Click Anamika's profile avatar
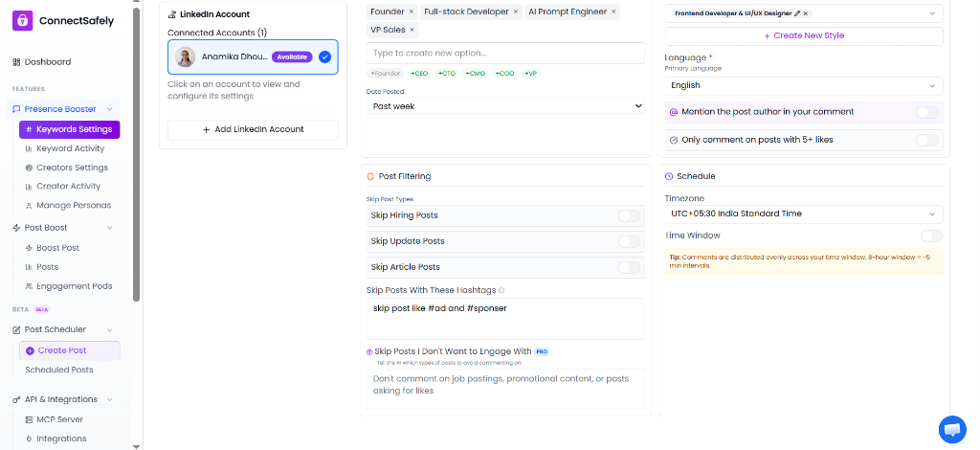The image size is (980, 450). coord(185,56)
